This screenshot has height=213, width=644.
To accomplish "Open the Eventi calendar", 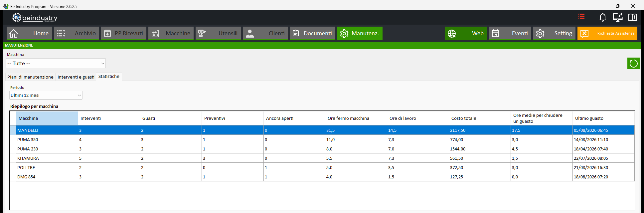I will coord(510,33).
